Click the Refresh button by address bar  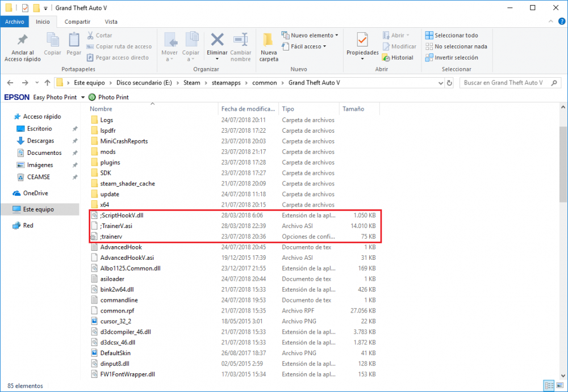click(449, 83)
